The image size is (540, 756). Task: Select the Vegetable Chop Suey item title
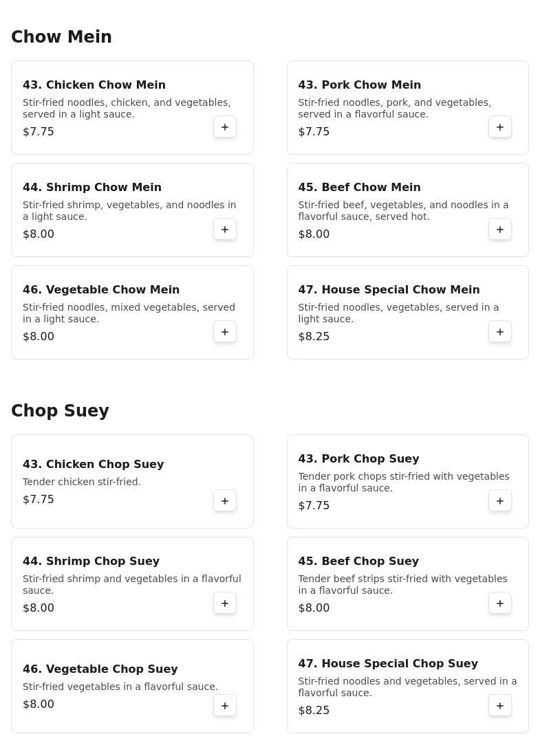pyautogui.click(x=100, y=669)
